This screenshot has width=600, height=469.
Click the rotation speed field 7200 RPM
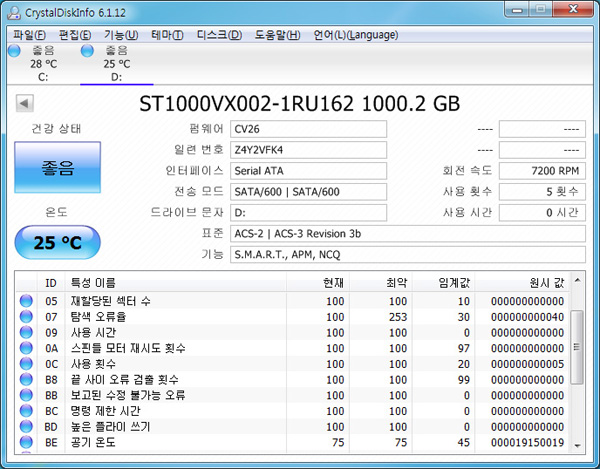click(x=542, y=171)
